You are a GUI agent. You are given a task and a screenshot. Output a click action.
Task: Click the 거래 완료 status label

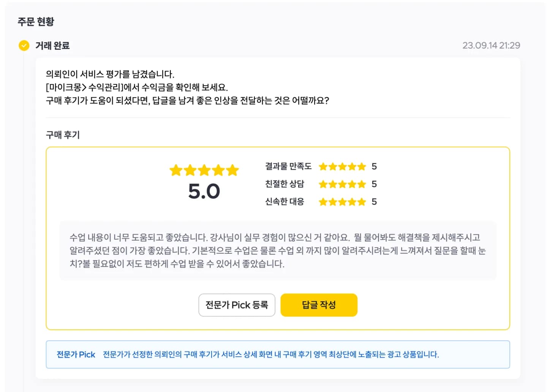point(52,46)
